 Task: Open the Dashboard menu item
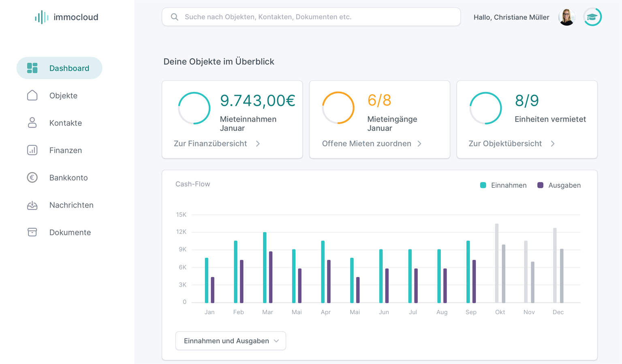60,68
